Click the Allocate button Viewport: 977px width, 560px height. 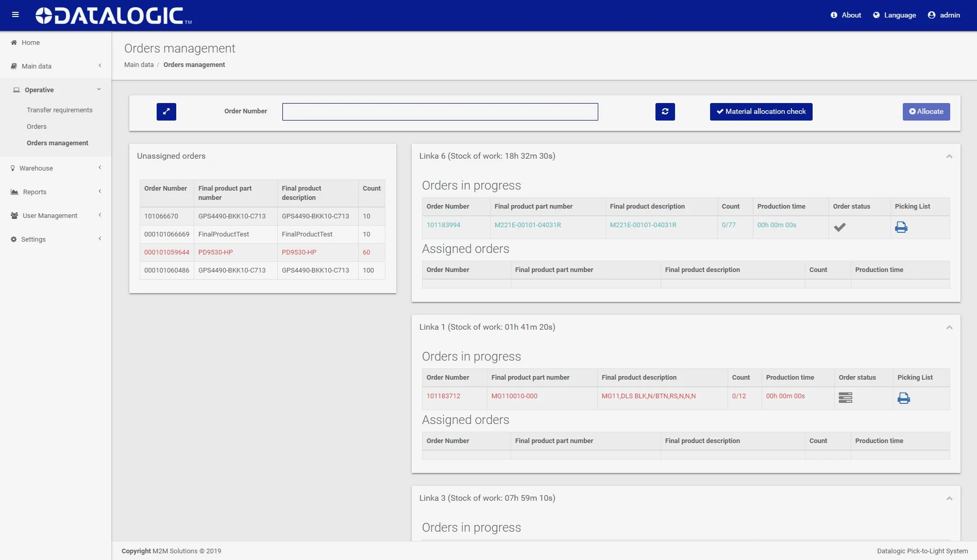pos(926,111)
